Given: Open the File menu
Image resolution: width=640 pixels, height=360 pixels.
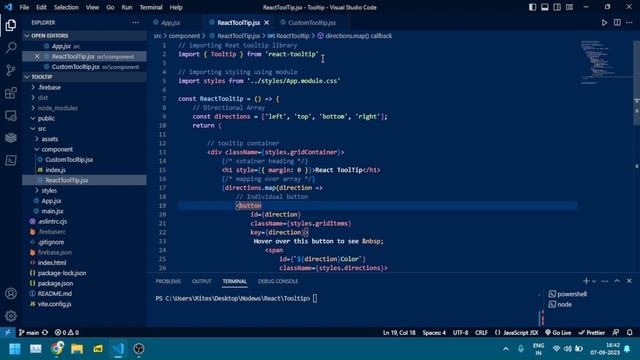Looking at the screenshot, I should 24,7.
